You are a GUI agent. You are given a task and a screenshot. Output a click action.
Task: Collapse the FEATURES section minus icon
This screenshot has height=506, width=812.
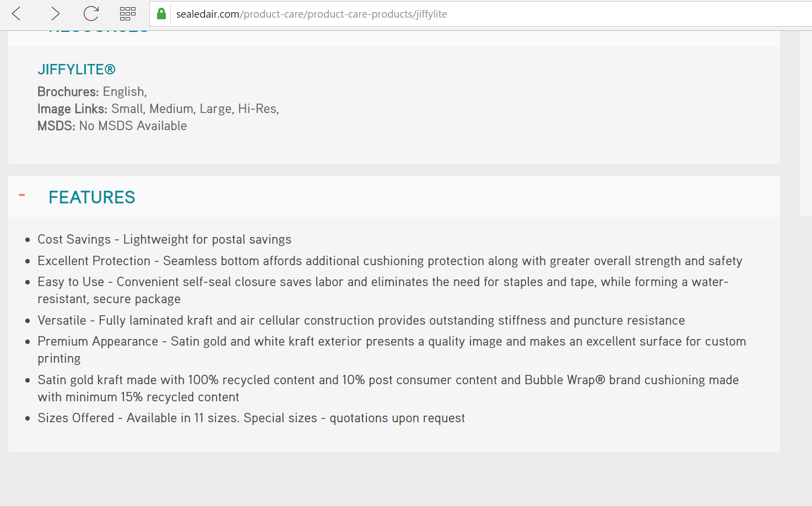[22, 195]
